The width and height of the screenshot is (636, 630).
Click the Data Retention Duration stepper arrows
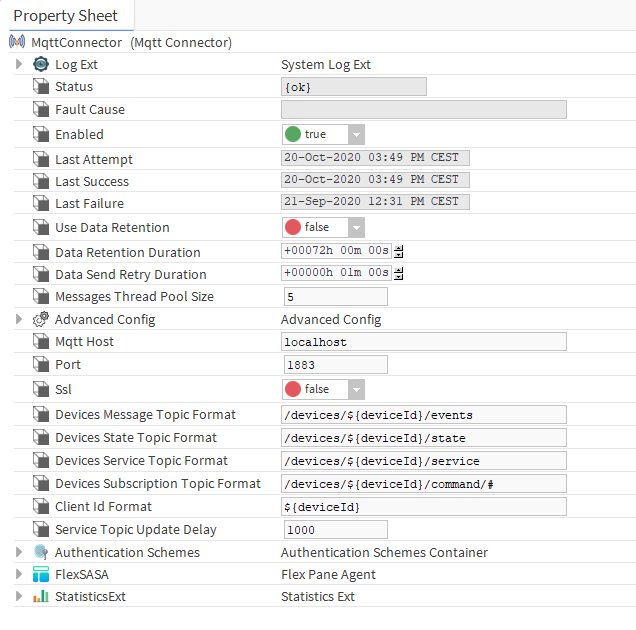(399, 252)
